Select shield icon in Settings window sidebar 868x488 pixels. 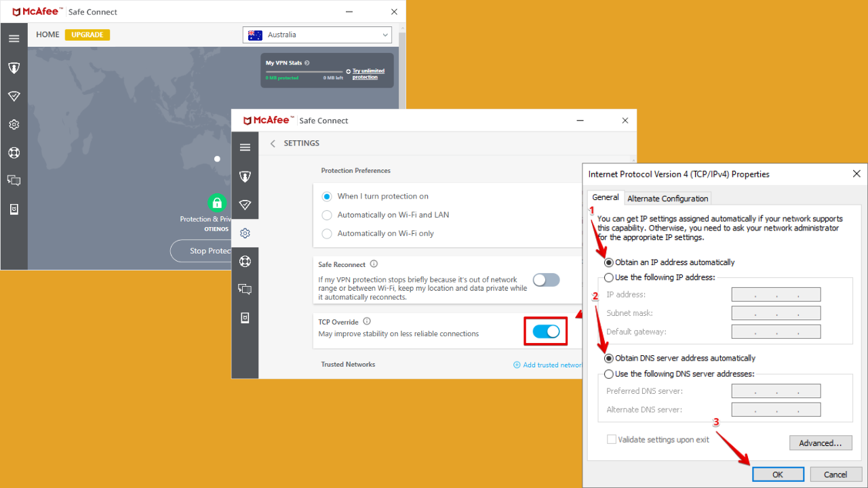(245, 176)
